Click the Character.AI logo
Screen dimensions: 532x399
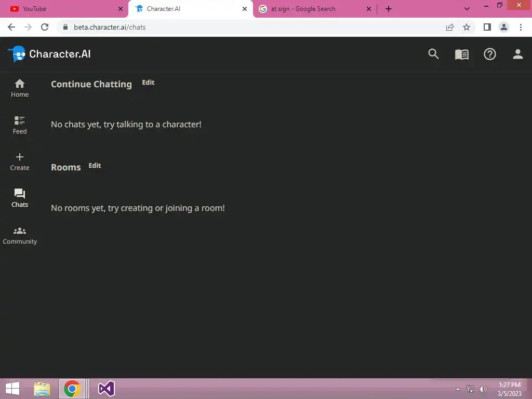[49, 54]
